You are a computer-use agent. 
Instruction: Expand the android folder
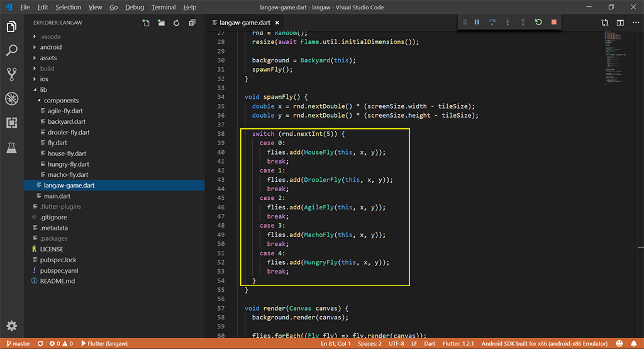(x=50, y=47)
